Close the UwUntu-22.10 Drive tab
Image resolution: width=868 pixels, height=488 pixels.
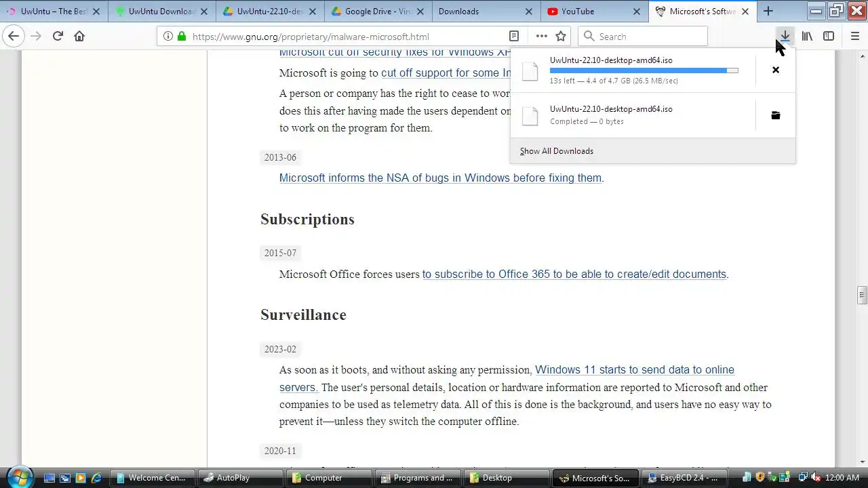tap(313, 12)
